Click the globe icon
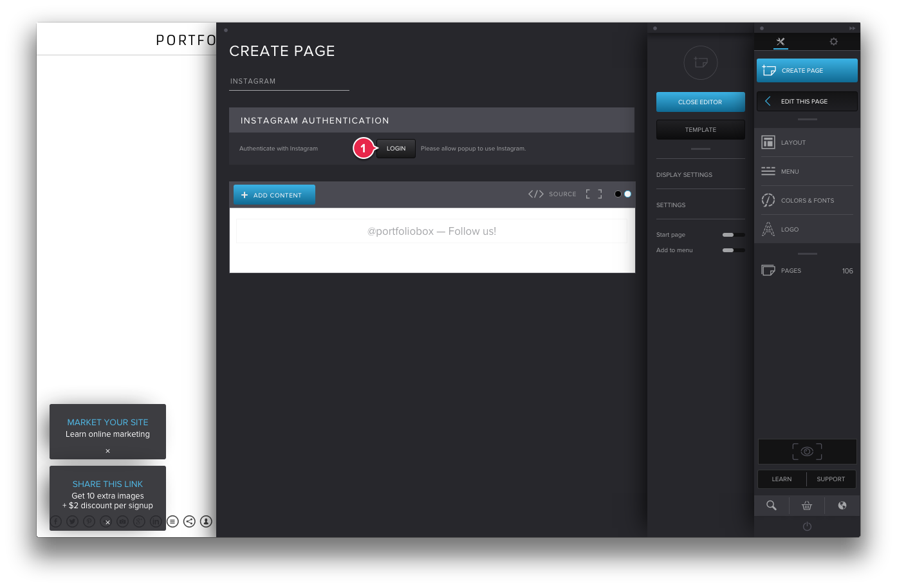 pos(842,506)
